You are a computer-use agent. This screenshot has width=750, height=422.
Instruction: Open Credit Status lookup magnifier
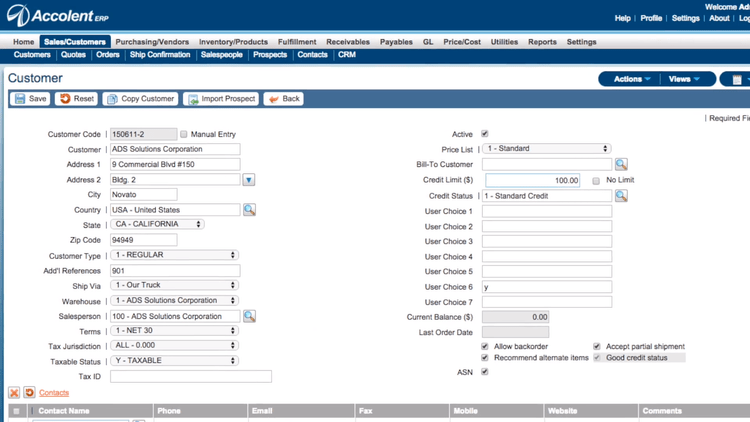click(x=621, y=196)
